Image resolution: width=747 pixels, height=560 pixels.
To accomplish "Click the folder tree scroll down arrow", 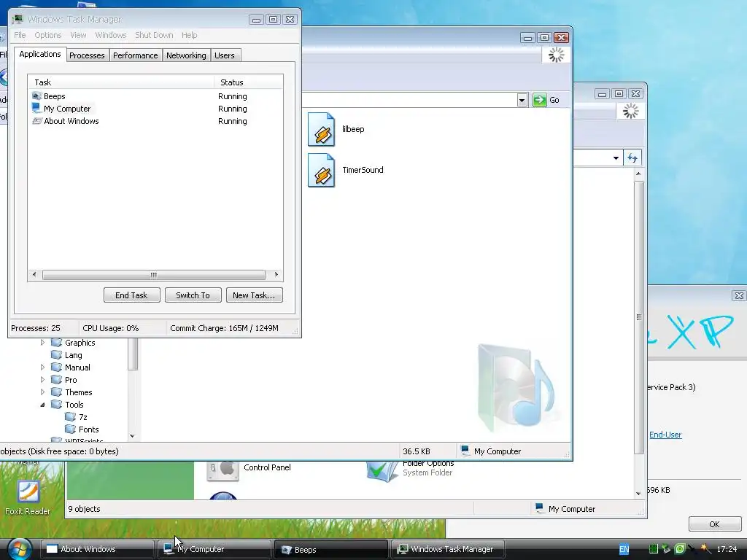I will coord(133,436).
